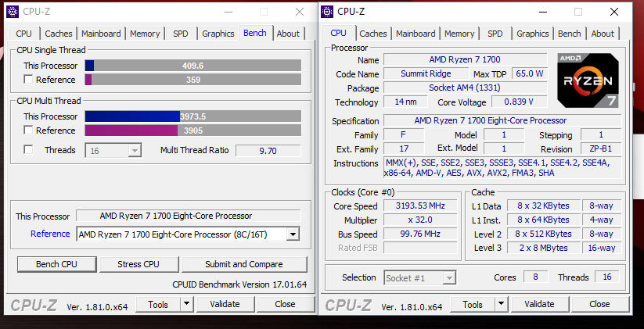Click Tools button in CPU window
This screenshot has height=329, width=644.
click(473, 305)
